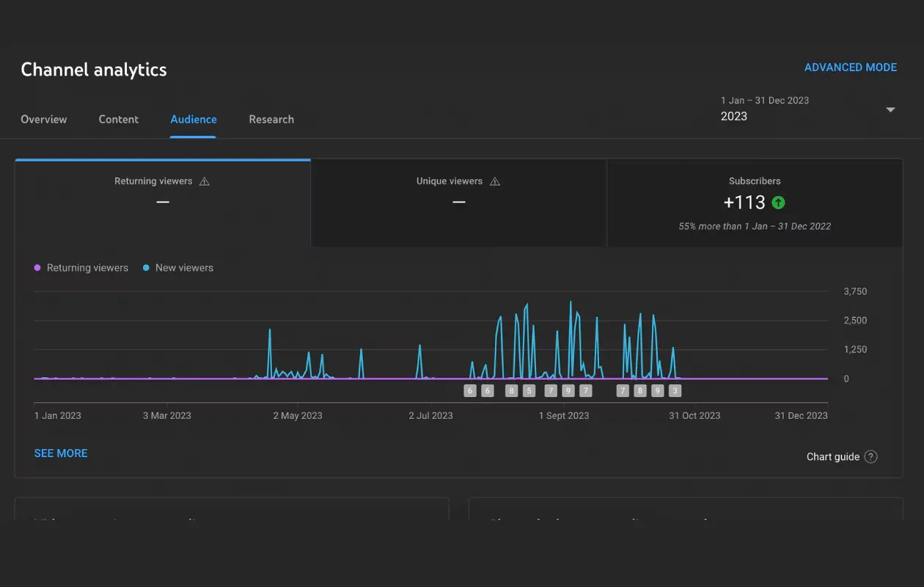Click the 1 Jan 2023 axis label
The height and width of the screenshot is (587, 924).
point(58,415)
